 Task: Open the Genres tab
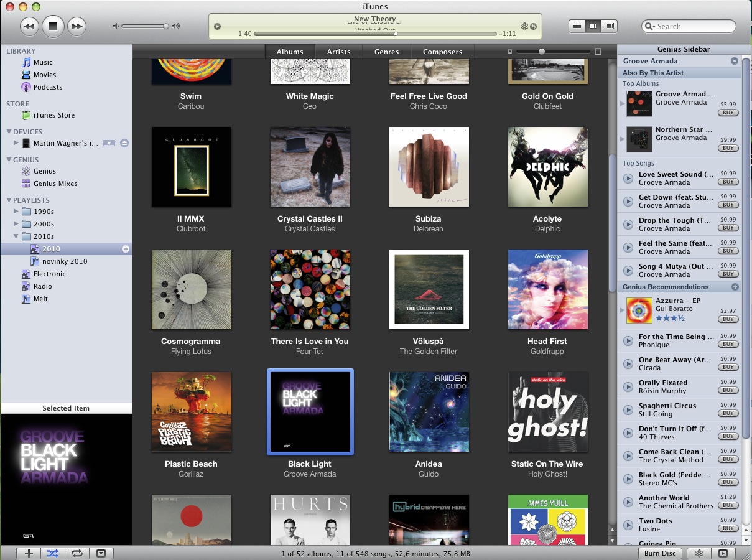coord(386,52)
